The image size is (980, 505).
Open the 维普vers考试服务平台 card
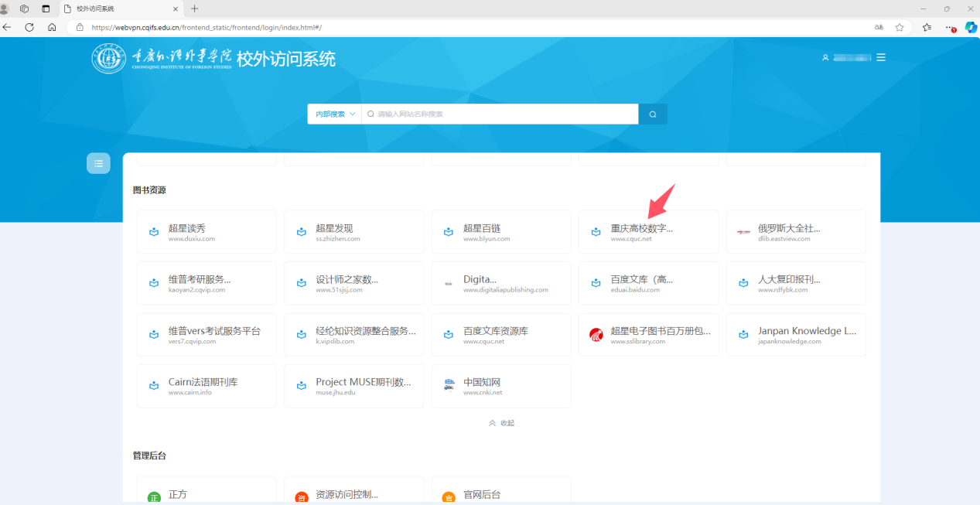tap(207, 335)
